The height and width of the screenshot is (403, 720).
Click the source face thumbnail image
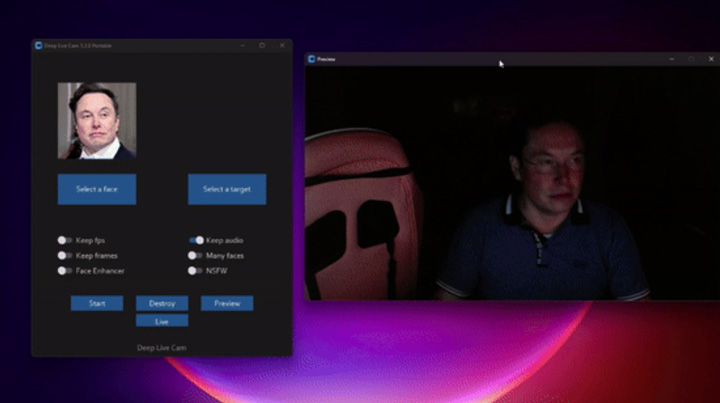97,121
